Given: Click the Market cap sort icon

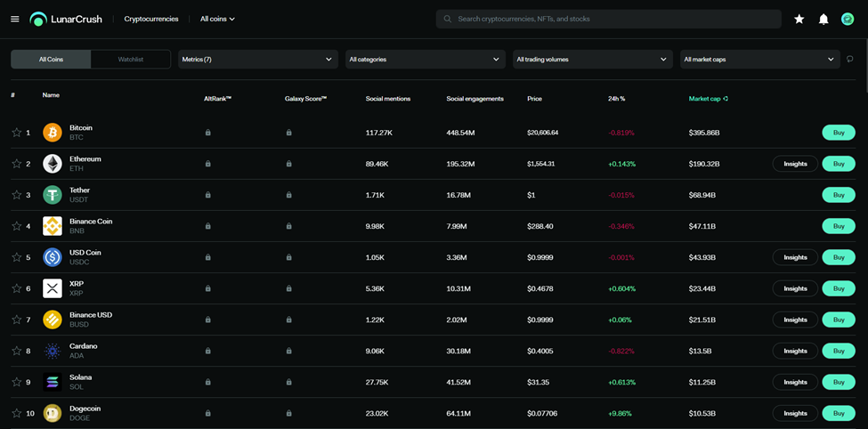Looking at the screenshot, I should point(726,99).
